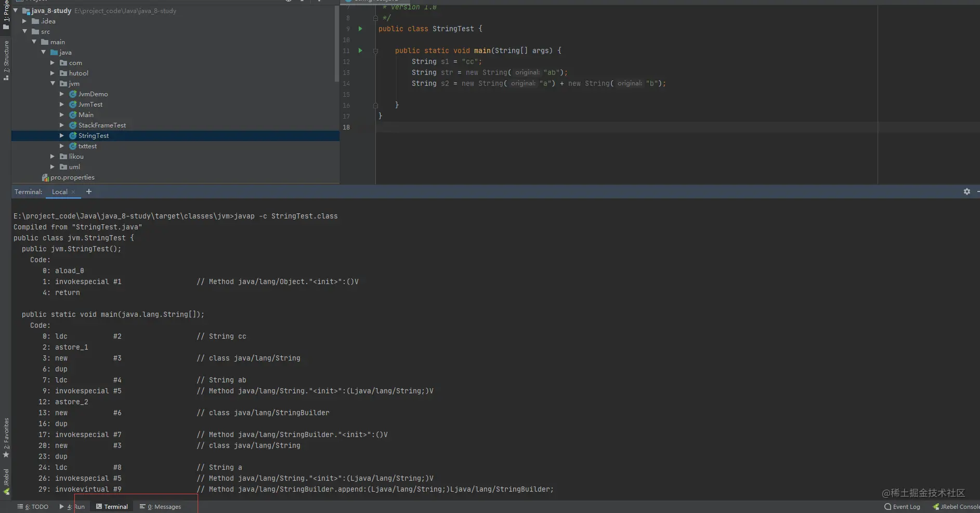This screenshot has width=980, height=513.
Task: Expand the .idea folder
Action: point(24,21)
